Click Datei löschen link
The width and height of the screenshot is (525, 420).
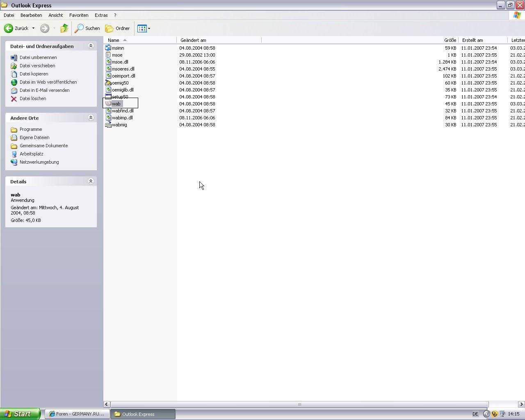(33, 98)
